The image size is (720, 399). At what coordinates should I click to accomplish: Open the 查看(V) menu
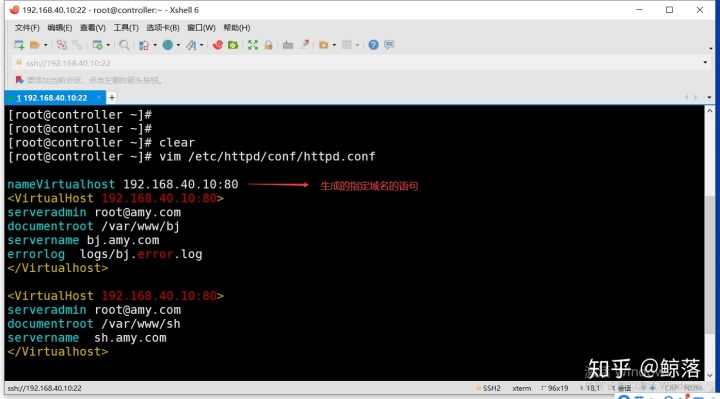(x=93, y=28)
